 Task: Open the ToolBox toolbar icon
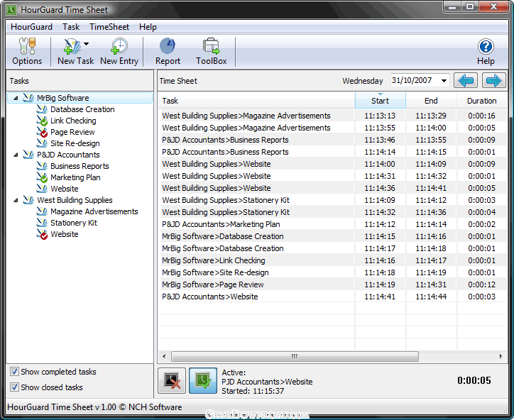click(211, 46)
